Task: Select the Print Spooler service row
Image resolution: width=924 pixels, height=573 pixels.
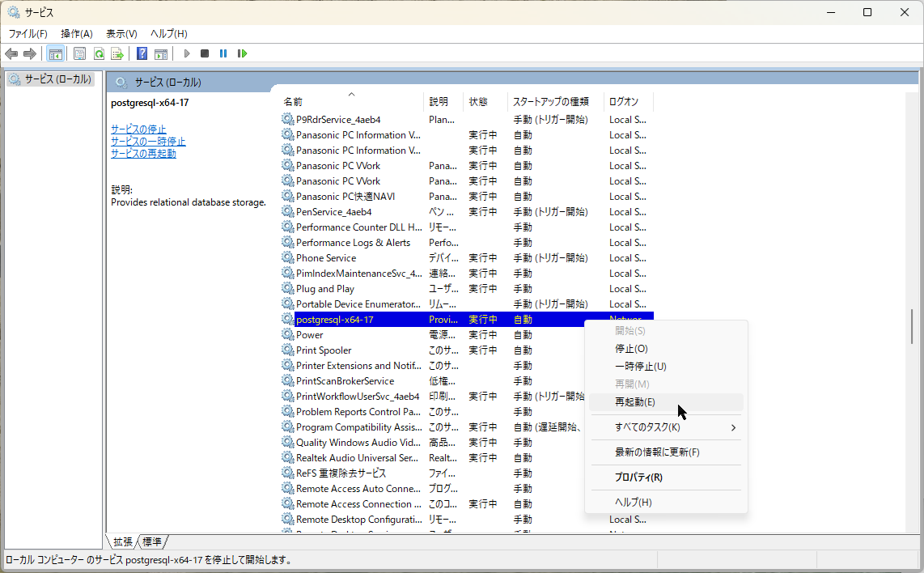Action: point(324,350)
